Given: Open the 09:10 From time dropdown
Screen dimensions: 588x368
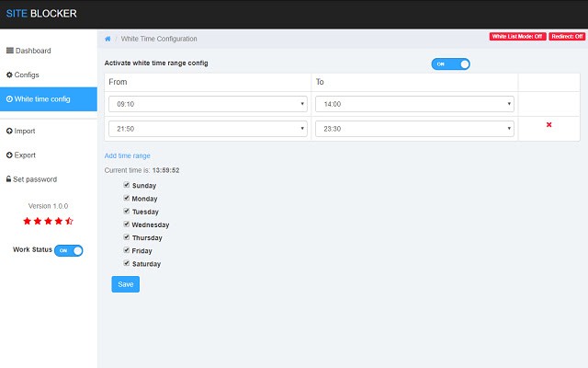Looking at the screenshot, I should [x=208, y=104].
